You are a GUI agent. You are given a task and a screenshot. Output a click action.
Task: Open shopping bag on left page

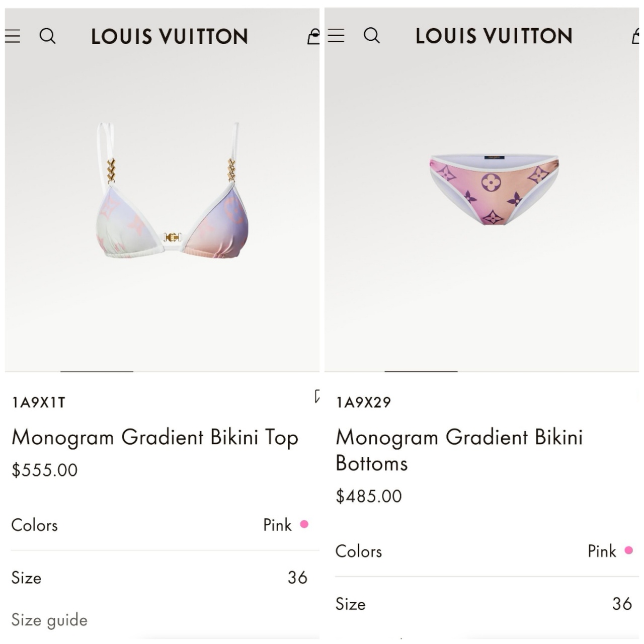pos(313,36)
